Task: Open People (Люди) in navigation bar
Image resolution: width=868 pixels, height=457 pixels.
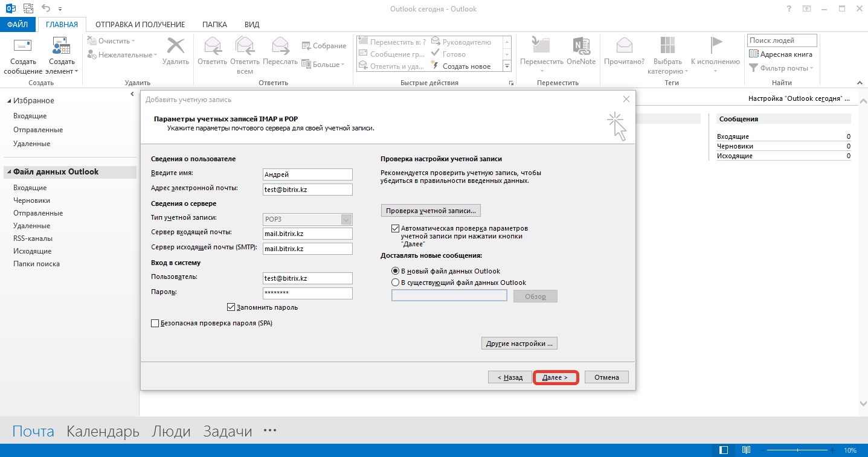Action: coord(171,431)
